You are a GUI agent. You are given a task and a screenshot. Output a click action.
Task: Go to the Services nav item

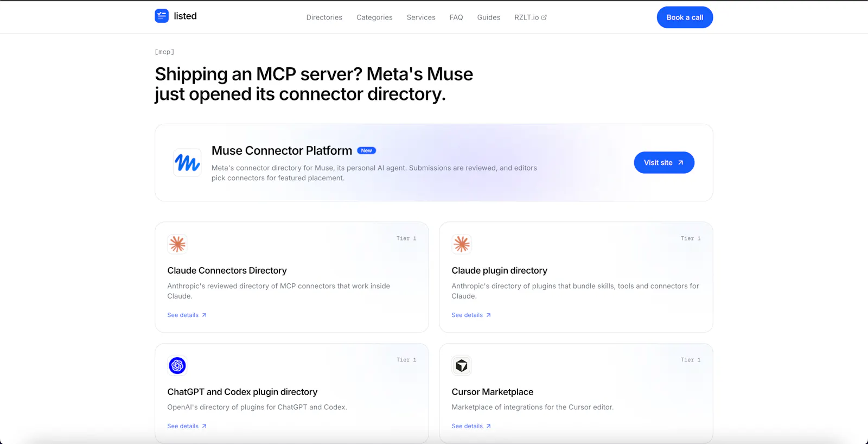421,17
